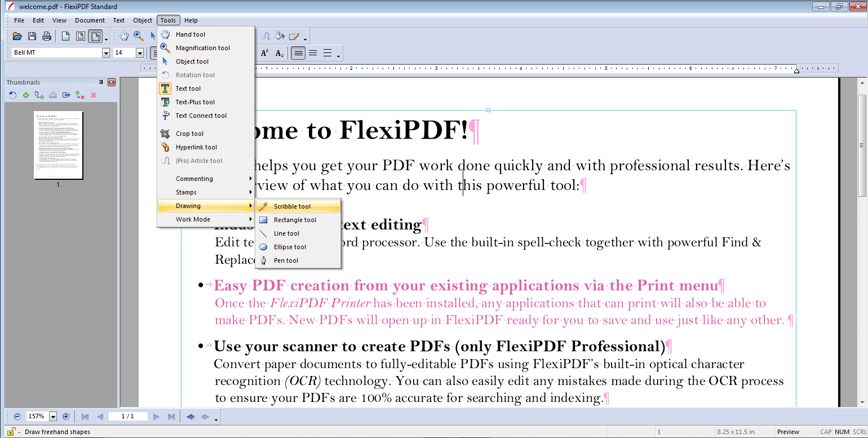Click the ruler right margin marker
Viewport: 868px width, 438px height.
tap(796, 70)
